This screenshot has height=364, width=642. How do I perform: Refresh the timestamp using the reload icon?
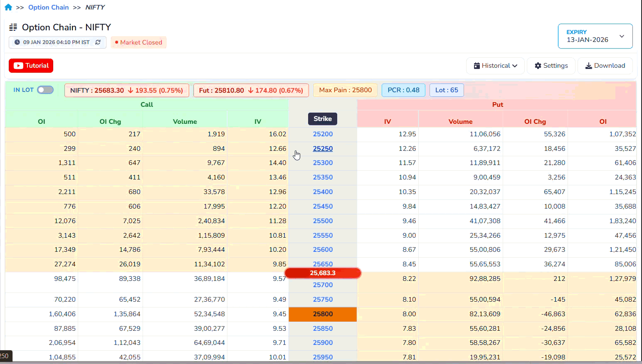click(98, 42)
